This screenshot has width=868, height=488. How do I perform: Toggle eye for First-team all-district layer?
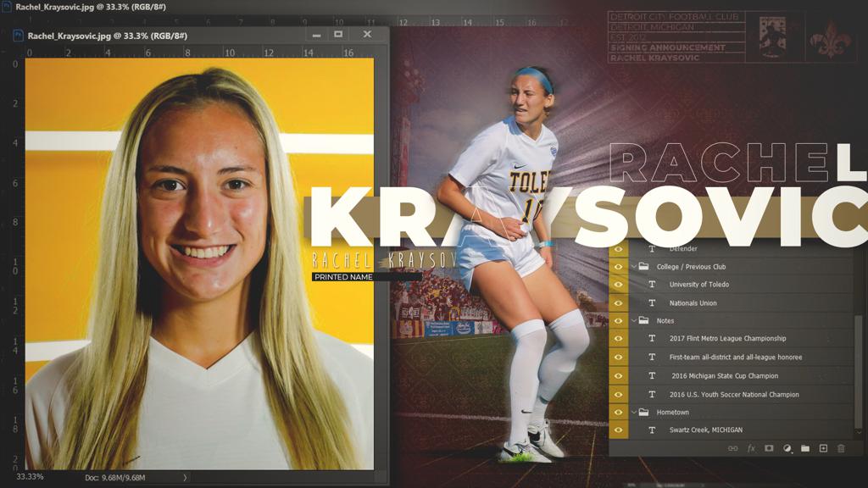pyautogui.click(x=618, y=357)
